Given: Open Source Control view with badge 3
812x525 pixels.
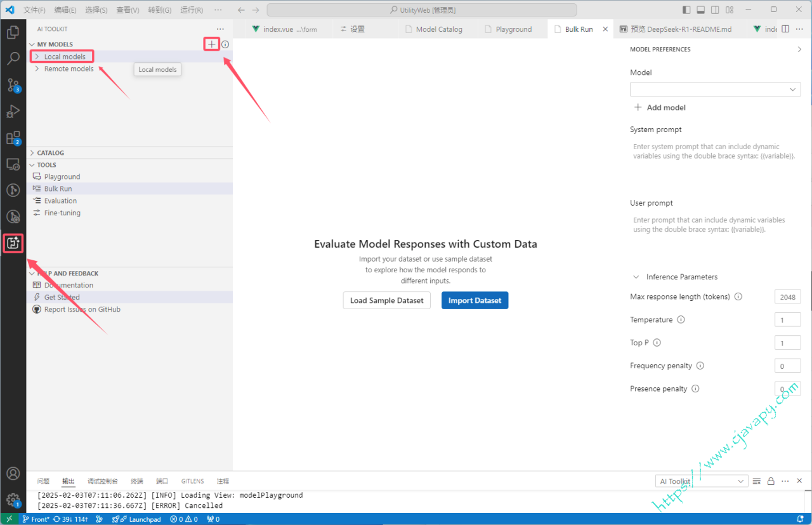Looking at the screenshot, I should [13, 85].
